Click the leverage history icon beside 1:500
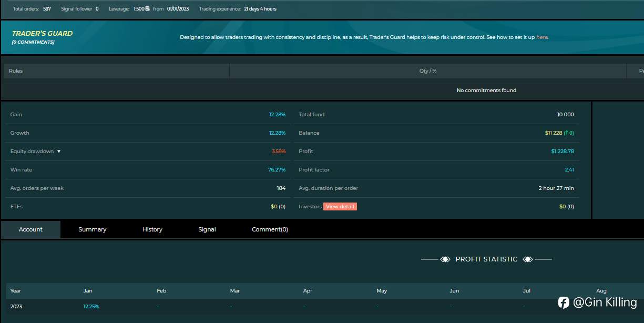The height and width of the screenshot is (323, 644). (148, 9)
